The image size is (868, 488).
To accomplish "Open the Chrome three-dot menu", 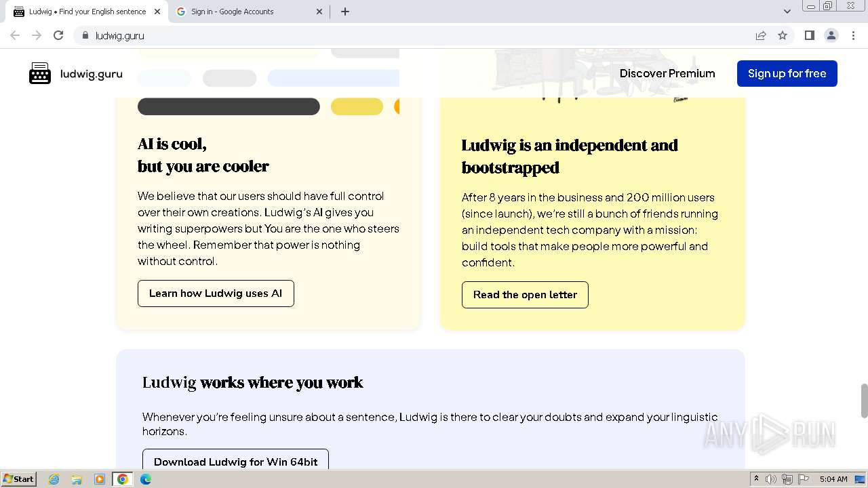I will pyautogui.click(x=853, y=35).
